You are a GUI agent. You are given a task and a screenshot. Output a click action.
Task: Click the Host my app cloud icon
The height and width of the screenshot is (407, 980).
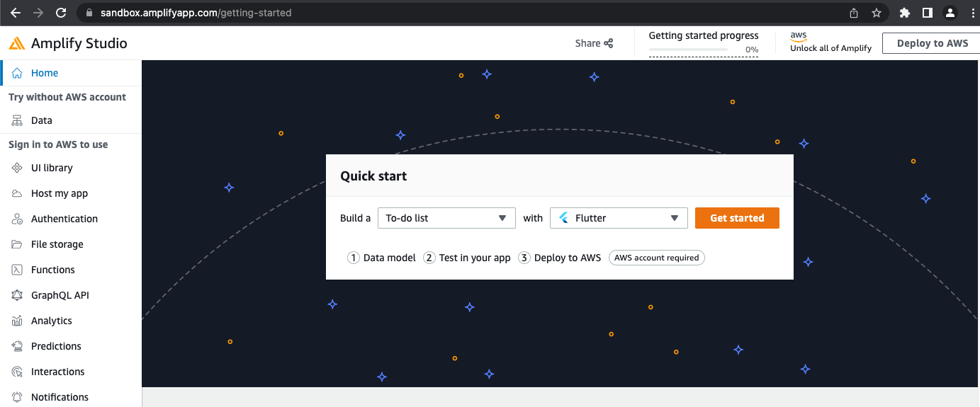pyautogui.click(x=17, y=193)
